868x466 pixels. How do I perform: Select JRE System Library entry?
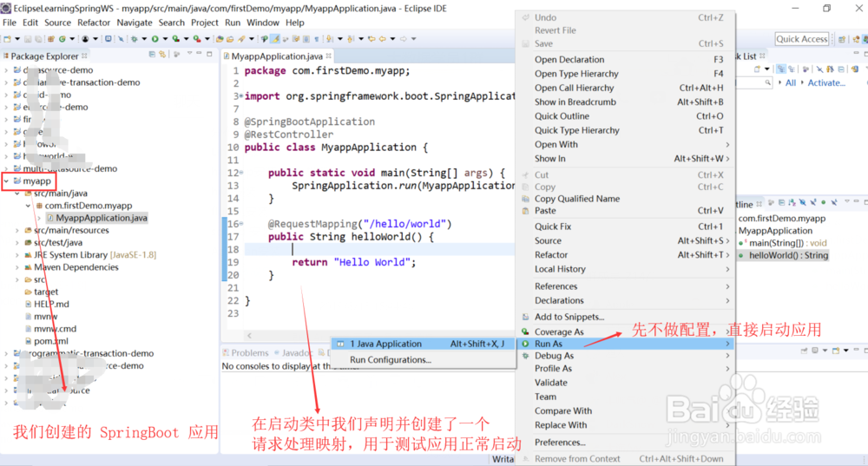tap(95, 254)
